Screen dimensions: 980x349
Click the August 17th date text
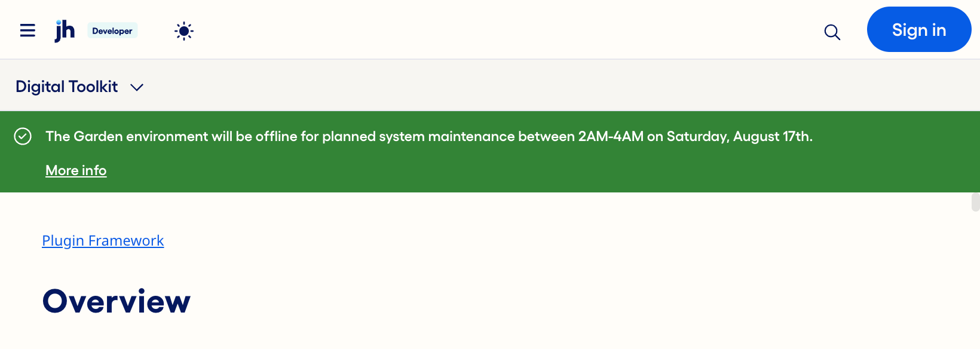click(772, 137)
